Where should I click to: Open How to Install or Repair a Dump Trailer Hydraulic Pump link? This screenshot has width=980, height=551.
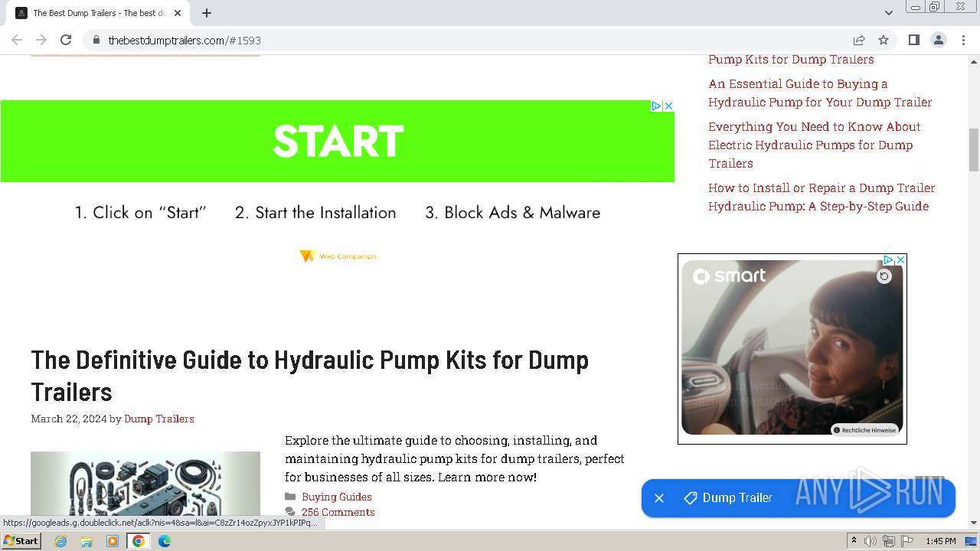click(x=822, y=197)
